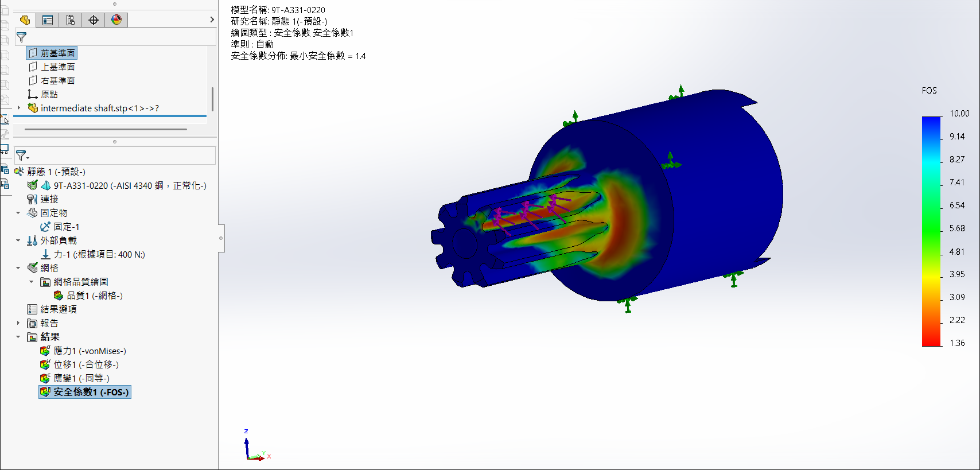
Task: Click the feature tree horizontal scrollbar
Action: coord(106,129)
